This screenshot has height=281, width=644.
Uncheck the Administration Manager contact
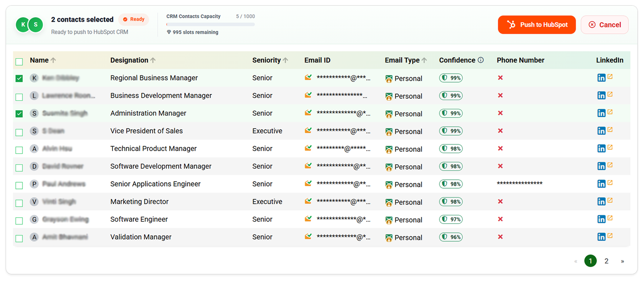19,114
